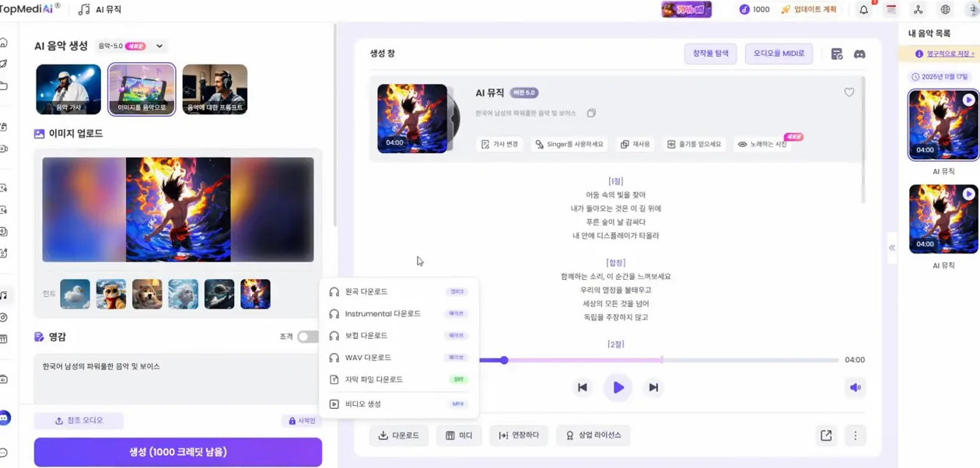Click 노래하는 사진 option
Image resolution: width=980 pixels, height=468 pixels.
coord(762,145)
